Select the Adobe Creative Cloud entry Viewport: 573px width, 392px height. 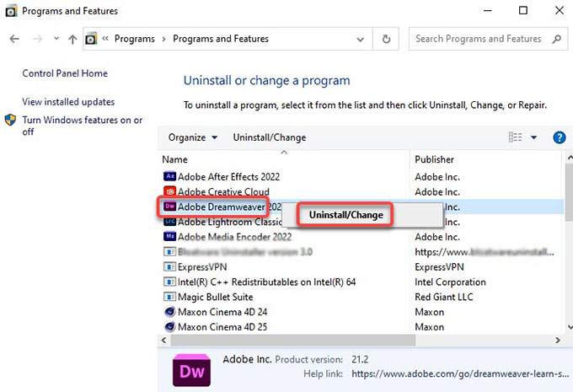click(x=223, y=191)
